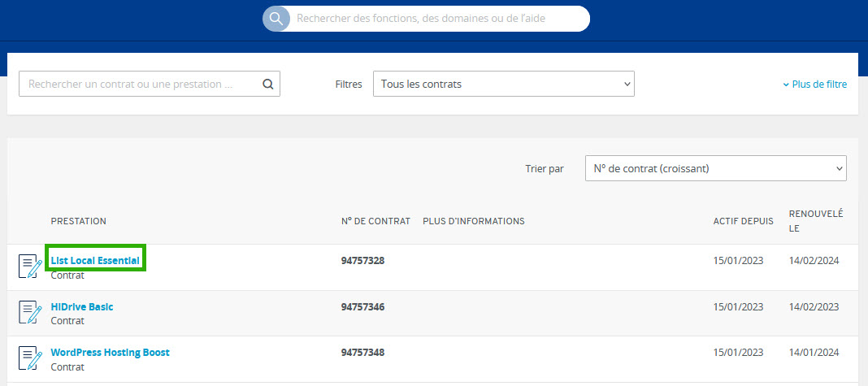Click renewal date 14/01/2024
Image resolution: width=868 pixels, height=386 pixels.
click(x=814, y=352)
